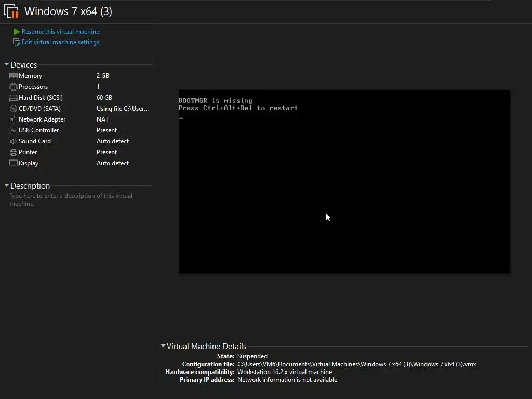Click the 'Hardware compatibility:' label

pyautogui.click(x=200, y=372)
